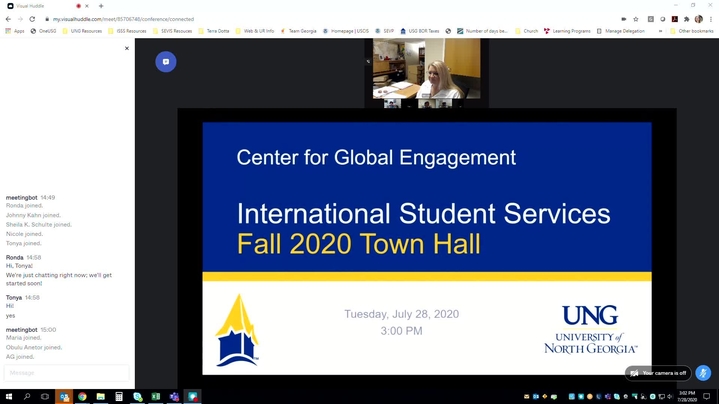The image size is (719, 404).
Task: Click the 'Ronda' name in chat
Action: click(x=14, y=258)
